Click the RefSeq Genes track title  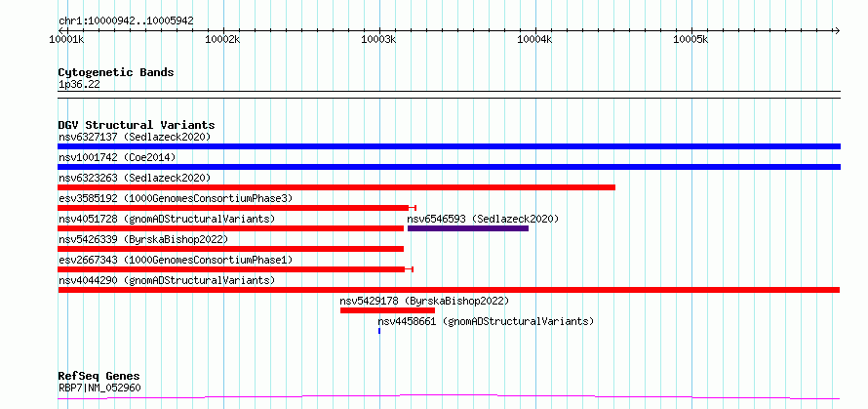99,377
